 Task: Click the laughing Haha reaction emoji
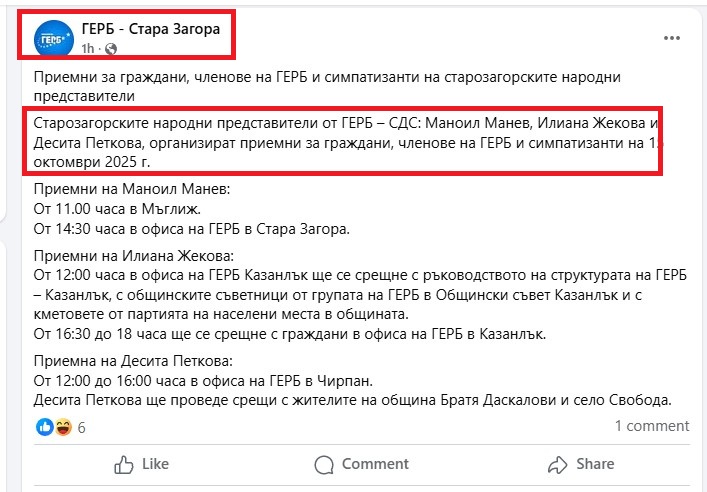60,426
